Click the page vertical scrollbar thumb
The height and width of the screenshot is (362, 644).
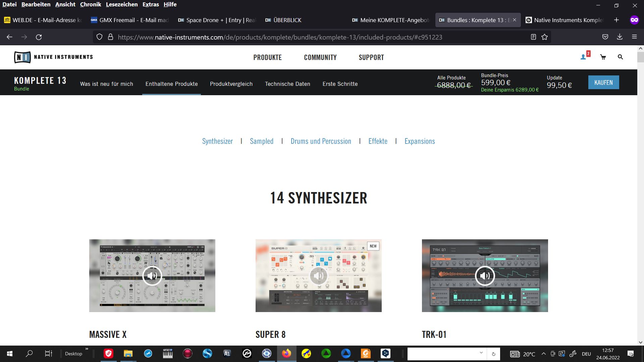[640, 57]
